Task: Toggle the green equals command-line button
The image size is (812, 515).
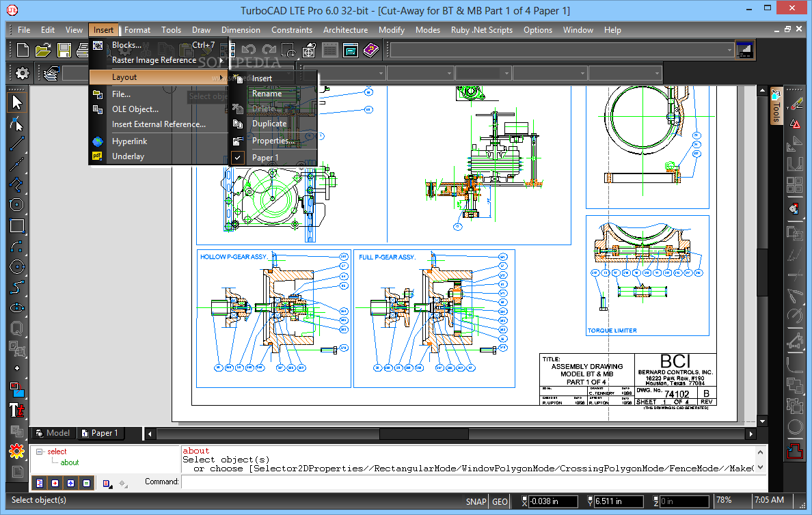Action: [86, 483]
